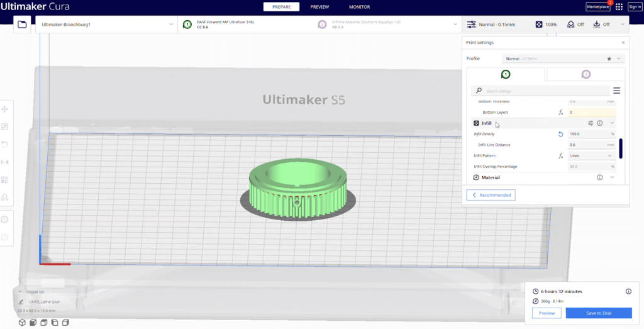Click the search magnifier icon in settings
The image size is (644, 329).
click(479, 91)
